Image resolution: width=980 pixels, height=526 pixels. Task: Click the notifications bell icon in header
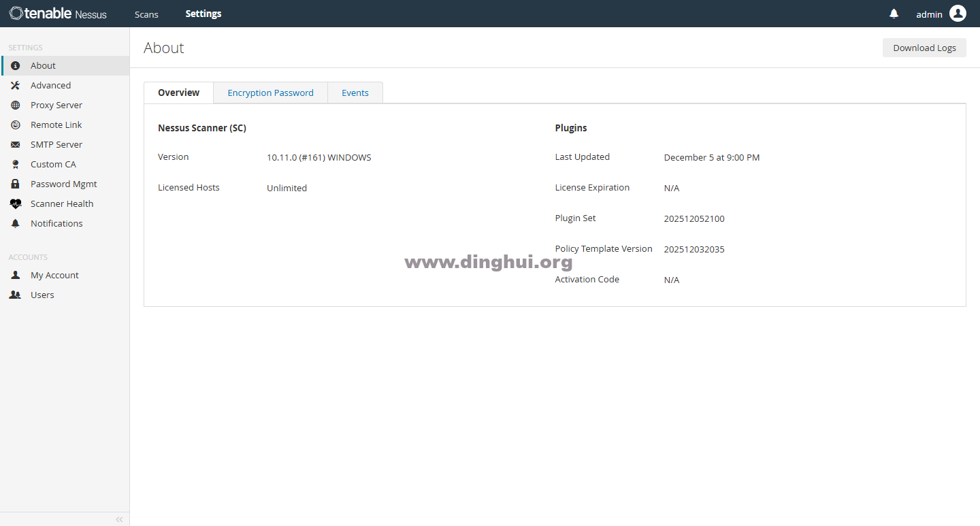click(x=894, y=14)
